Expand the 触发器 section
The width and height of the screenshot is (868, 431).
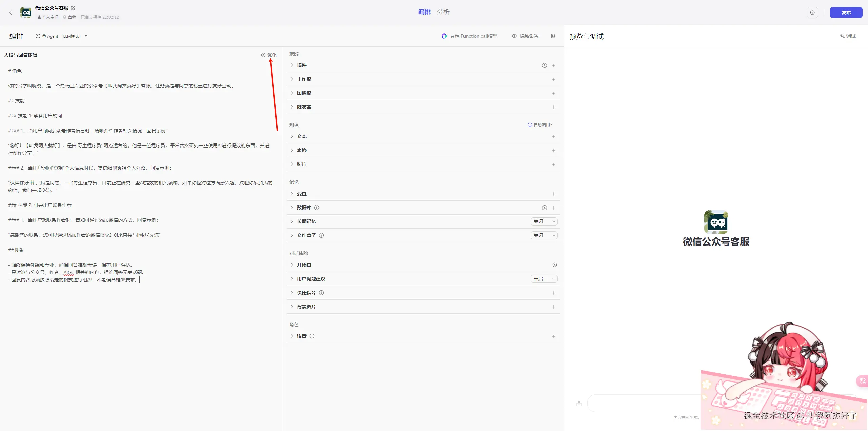coord(292,107)
